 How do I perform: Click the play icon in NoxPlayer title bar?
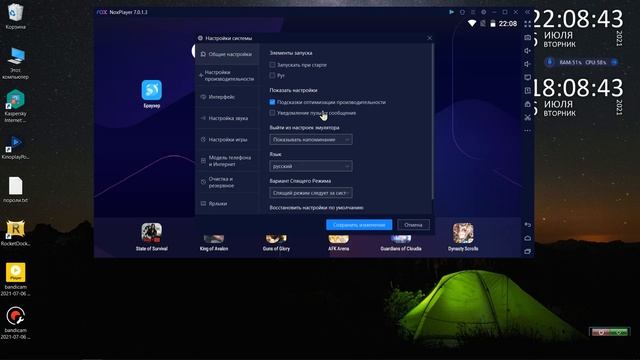pos(451,12)
